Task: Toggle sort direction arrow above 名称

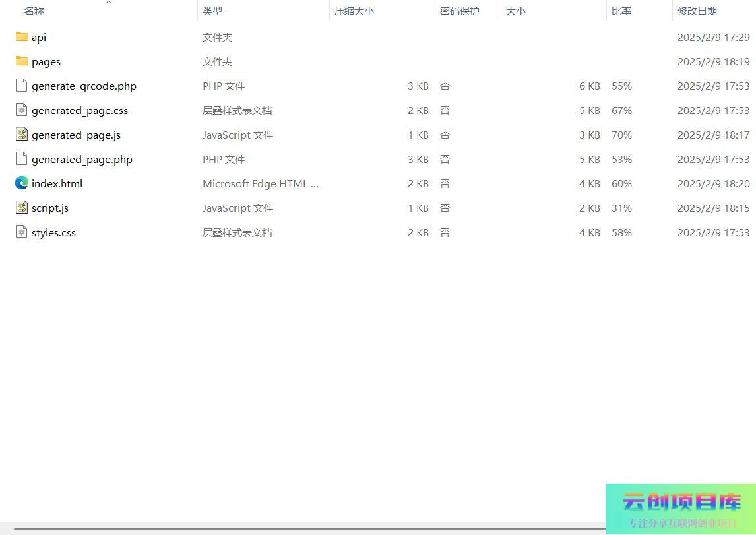Action: [x=109, y=3]
